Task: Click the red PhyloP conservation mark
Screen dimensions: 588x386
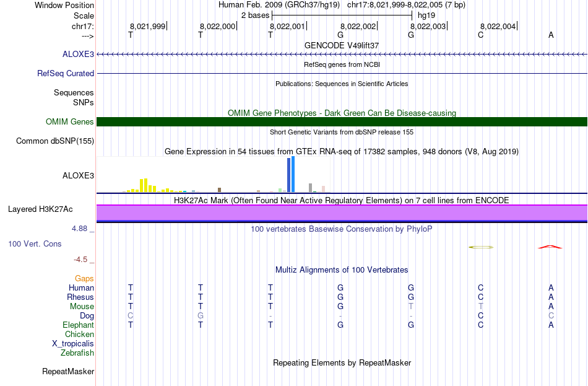Action: [x=550, y=247]
